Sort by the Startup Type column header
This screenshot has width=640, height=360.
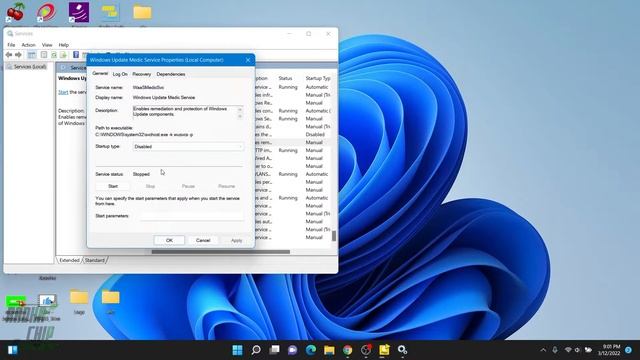318,78
